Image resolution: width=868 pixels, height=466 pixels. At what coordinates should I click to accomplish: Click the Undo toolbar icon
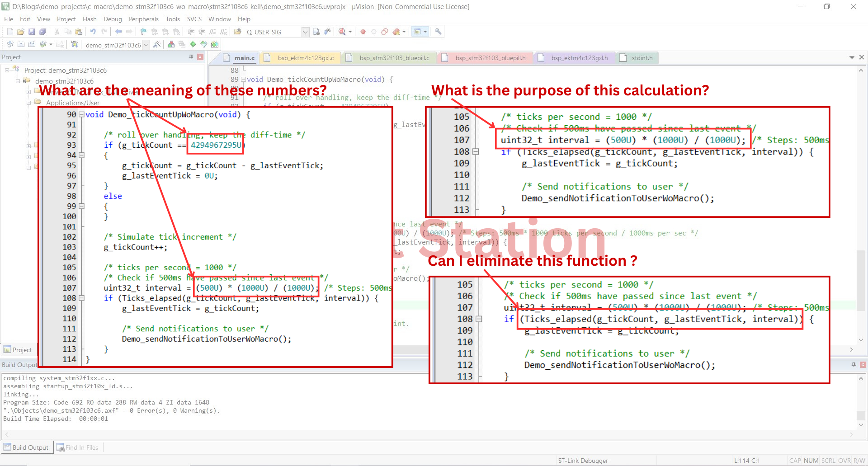click(93, 32)
